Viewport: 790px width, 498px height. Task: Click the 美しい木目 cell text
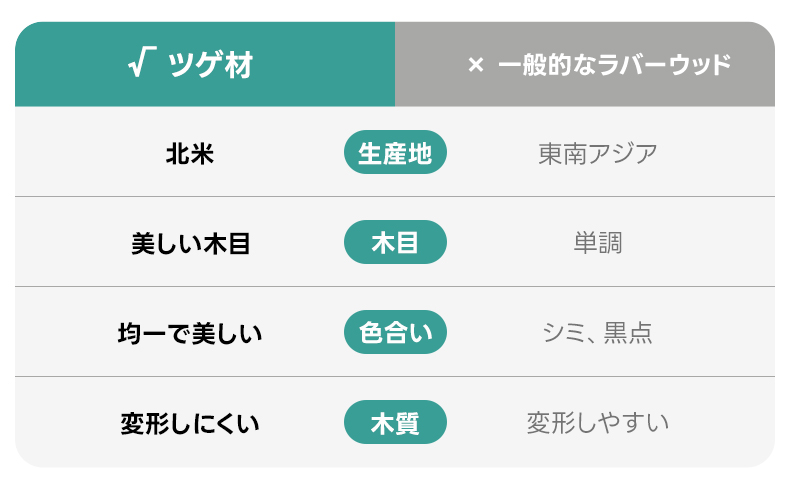[190, 243]
